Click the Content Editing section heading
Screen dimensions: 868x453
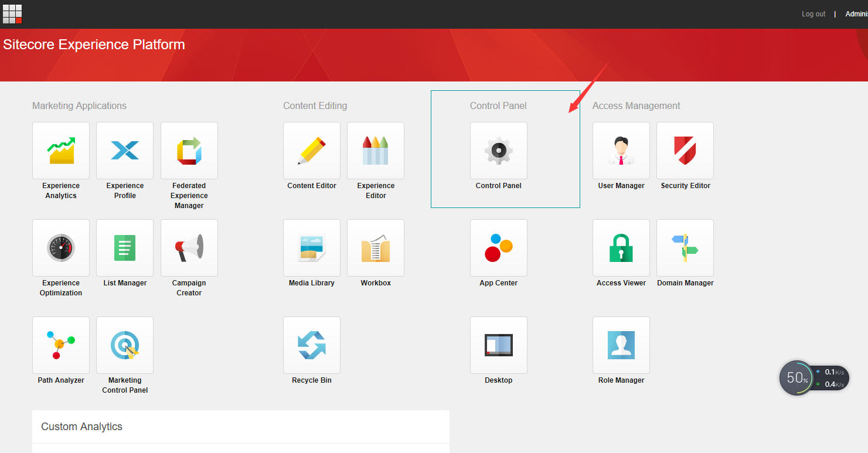tap(315, 106)
